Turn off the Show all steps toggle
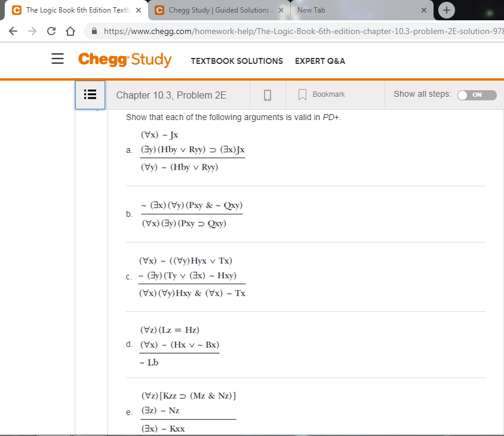Image resolution: width=504 pixels, height=436 pixels. pyautogui.click(x=476, y=94)
